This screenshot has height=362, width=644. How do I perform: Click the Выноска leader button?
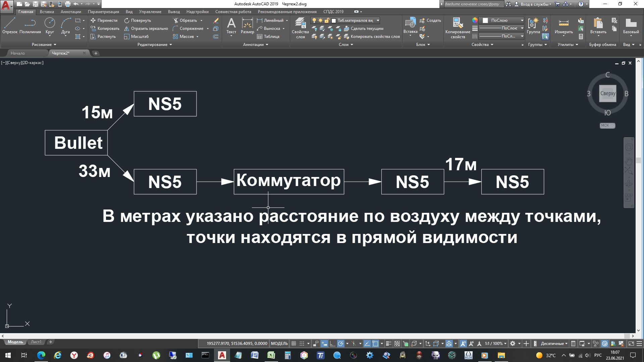coord(268,28)
